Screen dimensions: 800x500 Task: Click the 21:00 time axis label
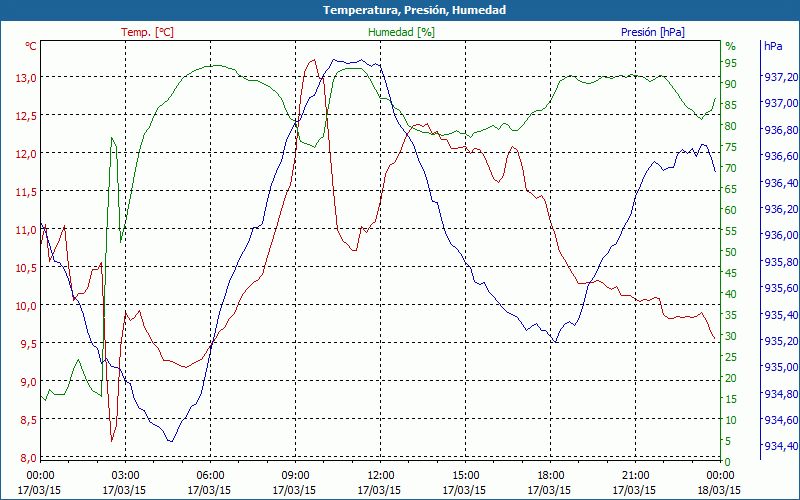coord(634,476)
